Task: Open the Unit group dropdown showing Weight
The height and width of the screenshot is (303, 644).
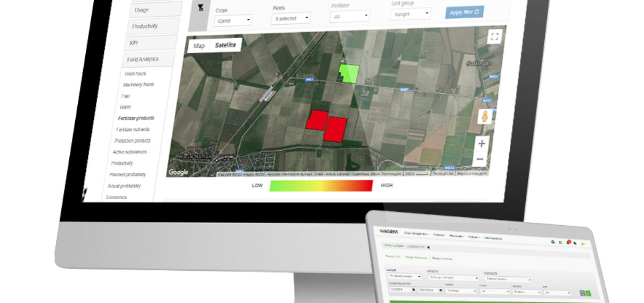Action: pyautogui.click(x=411, y=14)
